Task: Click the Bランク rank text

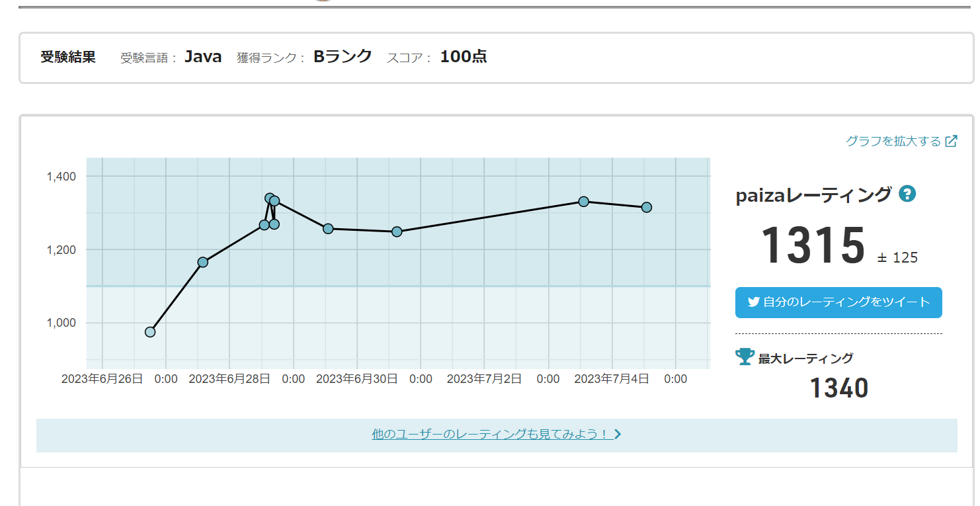Action: (343, 57)
